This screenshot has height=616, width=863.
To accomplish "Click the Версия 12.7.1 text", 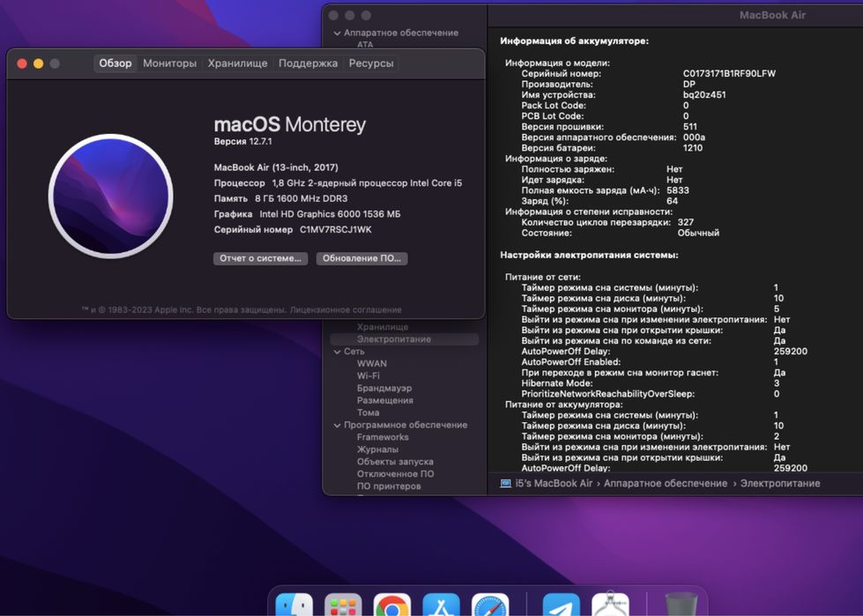I will point(242,141).
